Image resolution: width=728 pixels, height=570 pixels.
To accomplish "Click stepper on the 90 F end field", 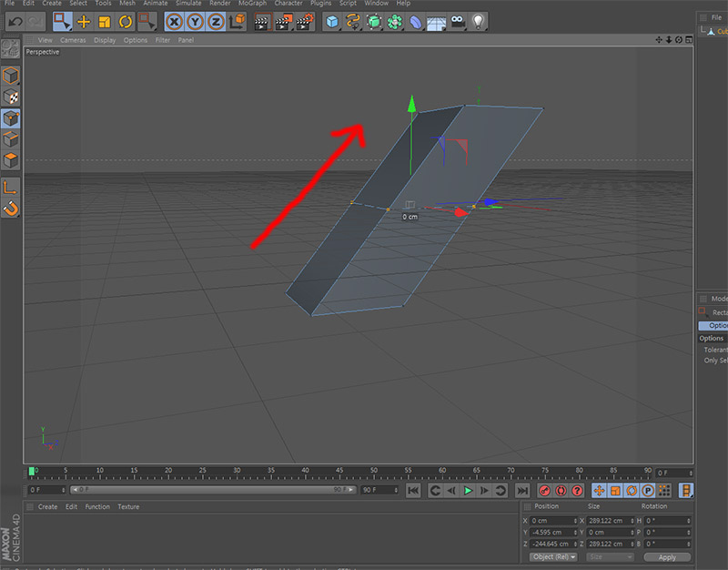I will click(x=396, y=490).
